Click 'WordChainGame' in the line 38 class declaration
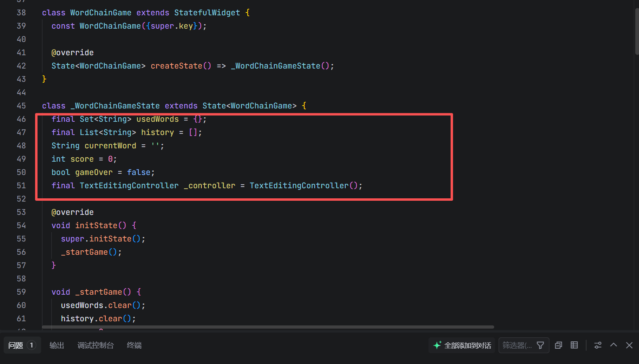639x364 pixels. tap(101, 12)
